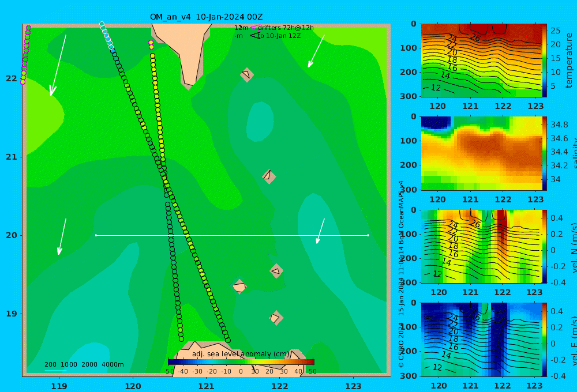The image size is (577, 392).
Task: Click the temperature section plot
Action: click(481, 61)
